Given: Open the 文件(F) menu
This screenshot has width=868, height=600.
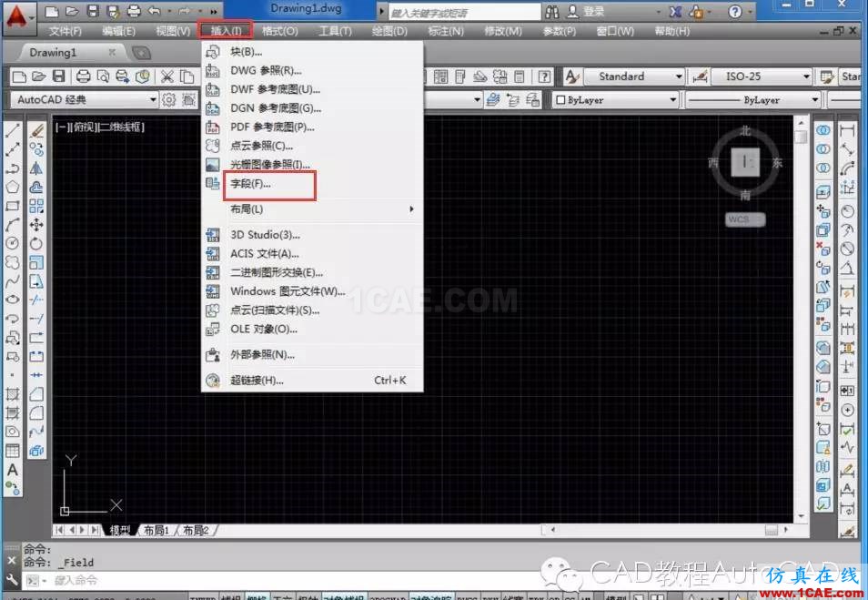Looking at the screenshot, I should (x=66, y=31).
